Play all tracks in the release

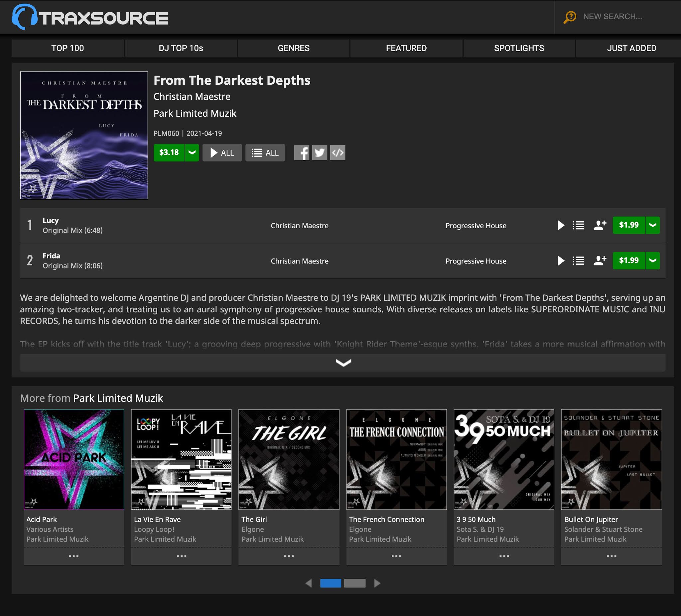(222, 153)
